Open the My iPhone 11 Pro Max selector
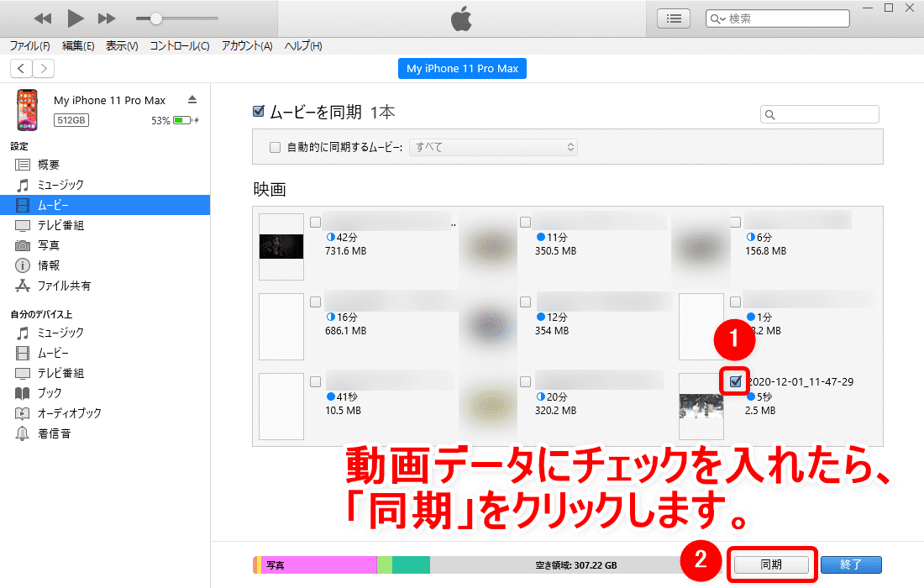The height and width of the screenshot is (588, 924). 462,68
